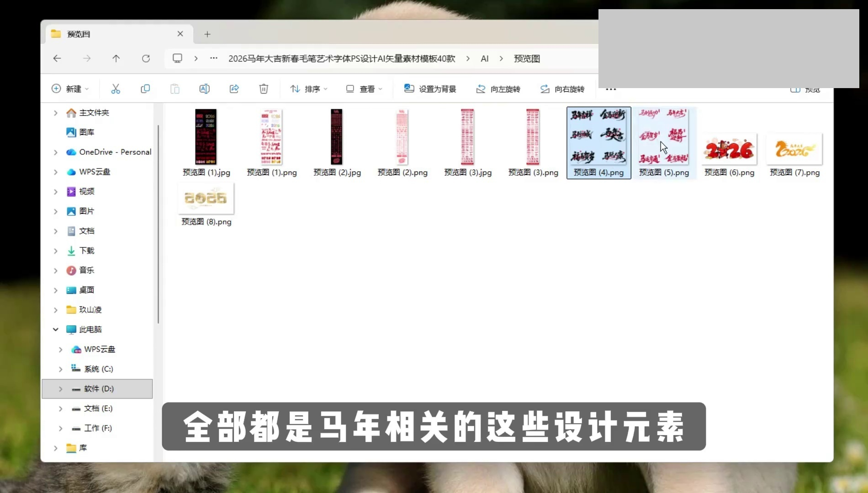Open the 查看 view dropdown
This screenshot has width=868, height=493.
tap(364, 89)
